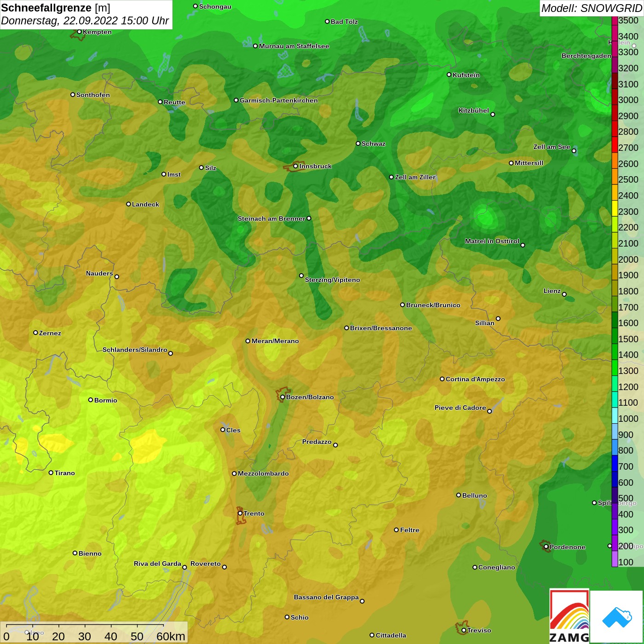Click the 'Imst' label
Image resolution: width=644 pixels, height=644 pixels.
[x=174, y=174]
